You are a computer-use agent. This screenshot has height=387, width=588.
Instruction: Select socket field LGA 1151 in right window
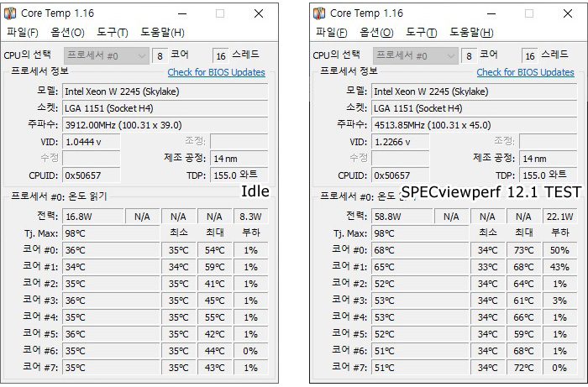tap(474, 108)
